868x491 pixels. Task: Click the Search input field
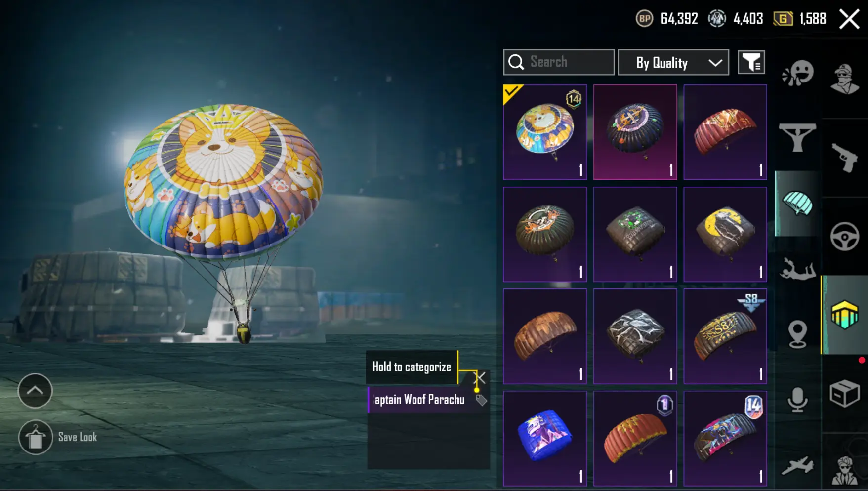[559, 62]
